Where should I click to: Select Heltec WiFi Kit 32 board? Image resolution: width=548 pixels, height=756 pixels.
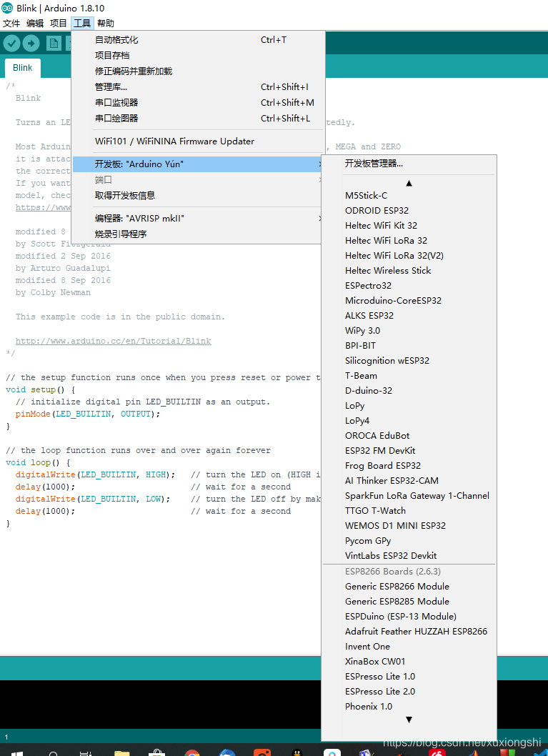point(409,226)
